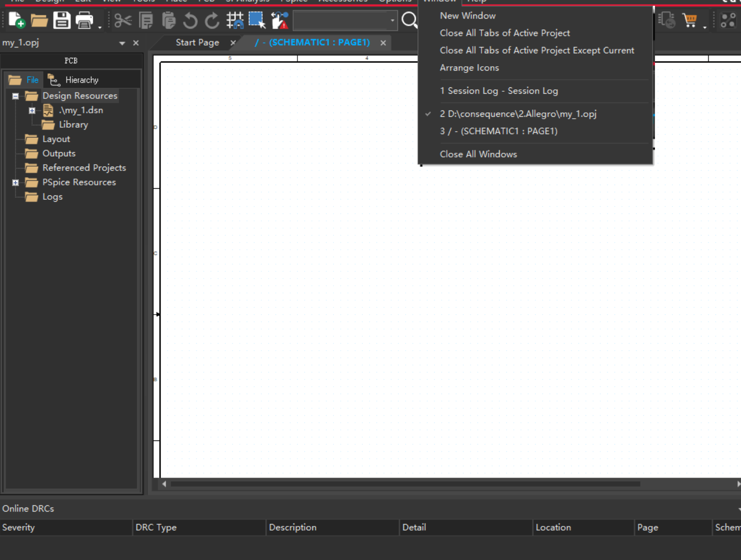Viewport: 741px width, 560px height.
Task: Click the Snap to Grid magnet icon
Action: (x=235, y=20)
